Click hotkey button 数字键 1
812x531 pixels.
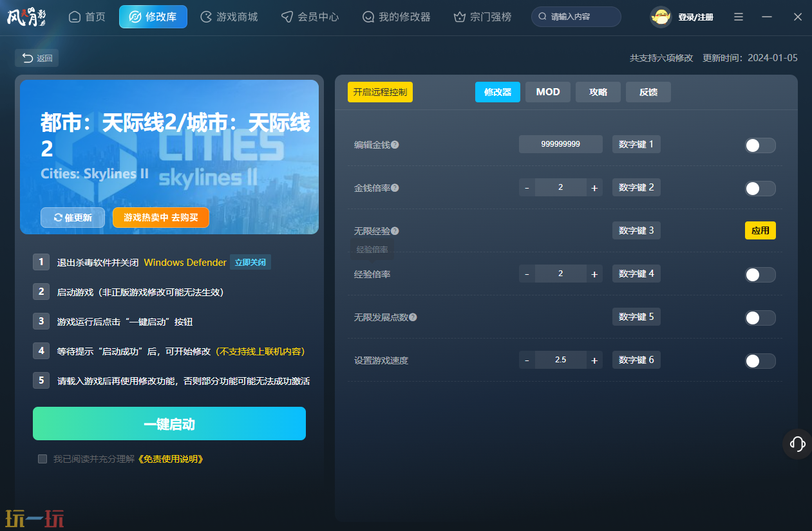(636, 144)
